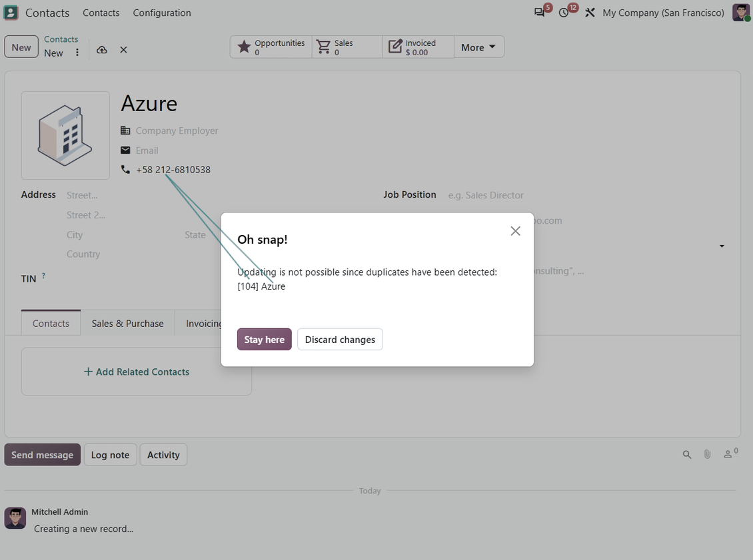Viewport: 753px width, 560px height.
Task: Click Activity button
Action: [x=163, y=454]
